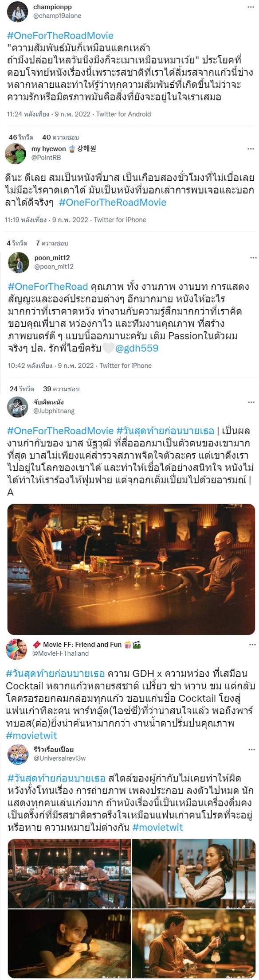
Task: Open more options on championpp's tweet
Action: tap(251, 8)
